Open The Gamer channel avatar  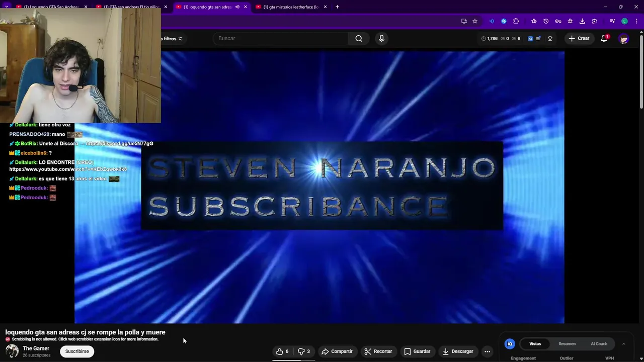[12, 351]
